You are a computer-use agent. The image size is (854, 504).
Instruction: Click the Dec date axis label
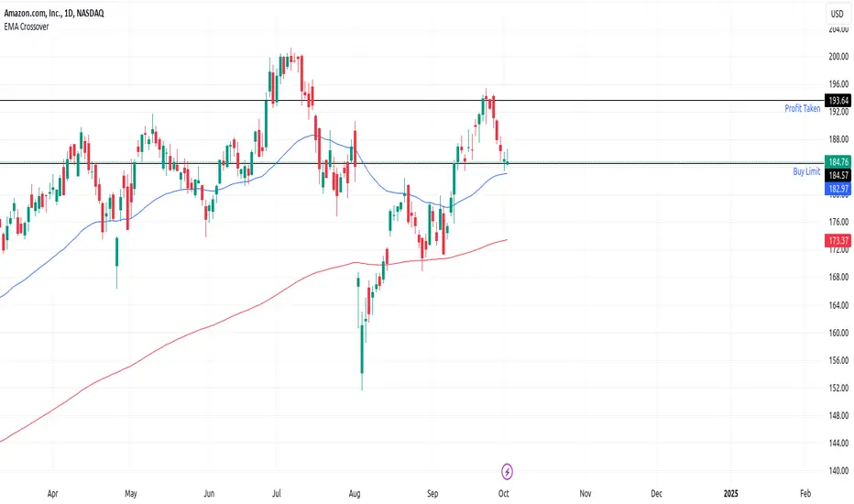657,494
